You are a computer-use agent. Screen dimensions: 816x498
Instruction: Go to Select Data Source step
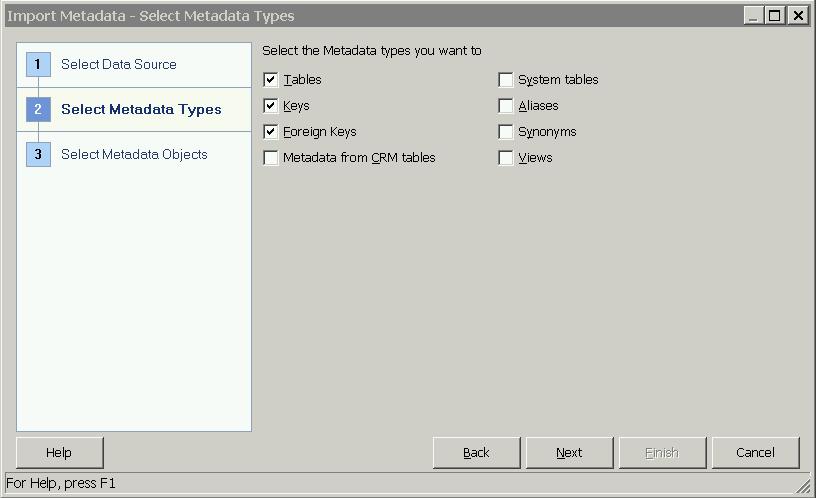click(x=118, y=65)
